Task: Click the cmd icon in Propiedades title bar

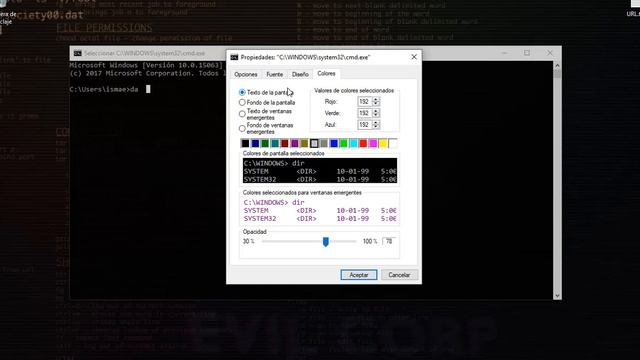Action: click(234, 57)
